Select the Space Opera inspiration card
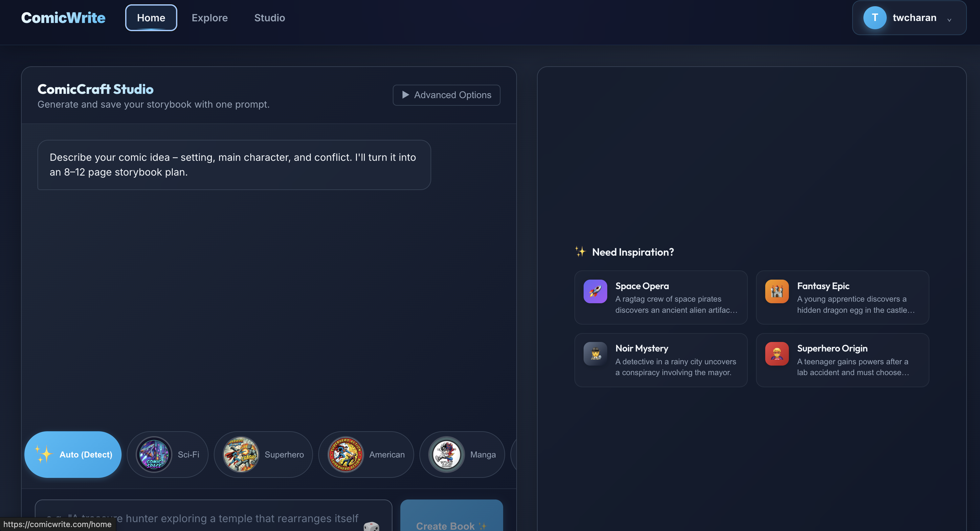This screenshot has width=980, height=531. (661, 297)
